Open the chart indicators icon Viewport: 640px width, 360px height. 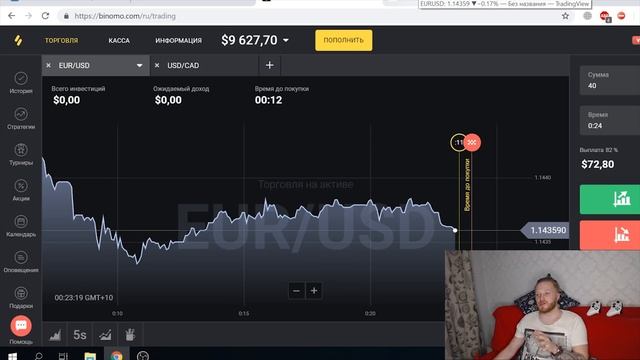[105, 335]
